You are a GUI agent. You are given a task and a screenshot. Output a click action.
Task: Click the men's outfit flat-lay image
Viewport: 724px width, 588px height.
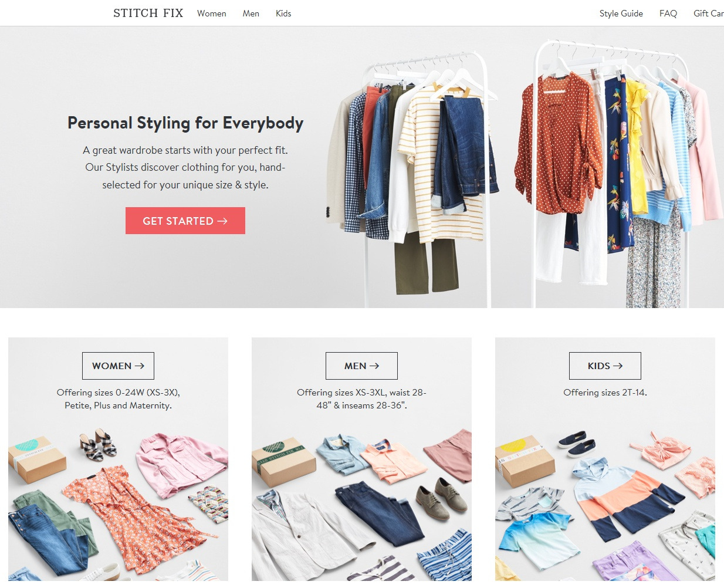click(x=361, y=506)
